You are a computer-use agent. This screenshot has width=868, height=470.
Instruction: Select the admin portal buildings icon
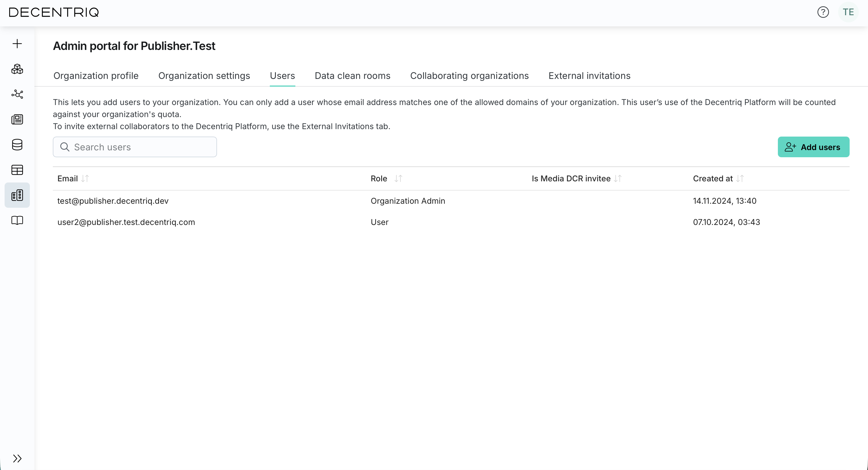(x=17, y=195)
